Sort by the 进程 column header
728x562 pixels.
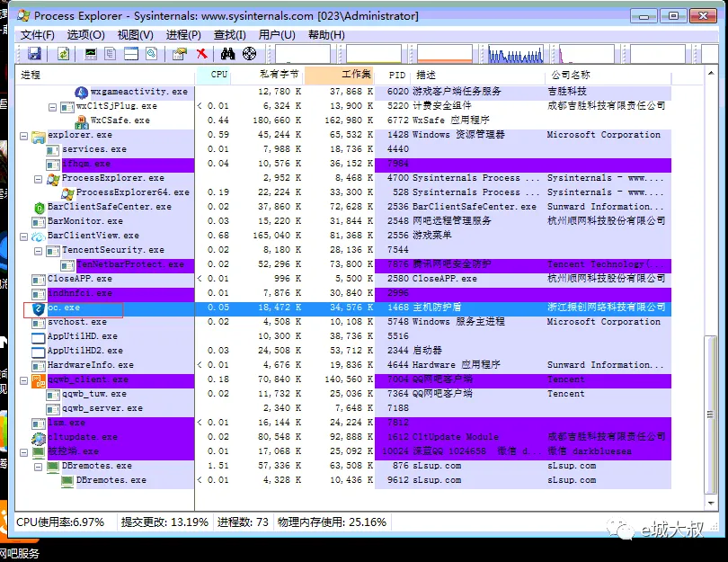click(x=106, y=75)
